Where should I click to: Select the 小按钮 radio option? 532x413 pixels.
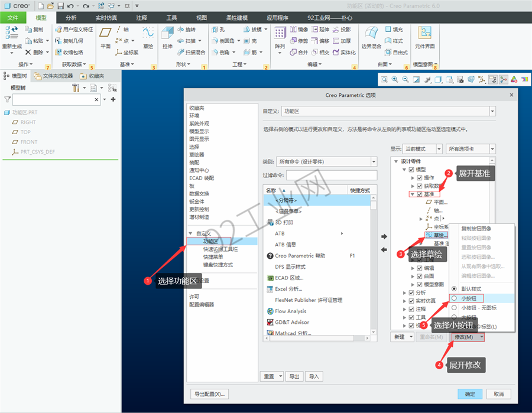(x=454, y=298)
